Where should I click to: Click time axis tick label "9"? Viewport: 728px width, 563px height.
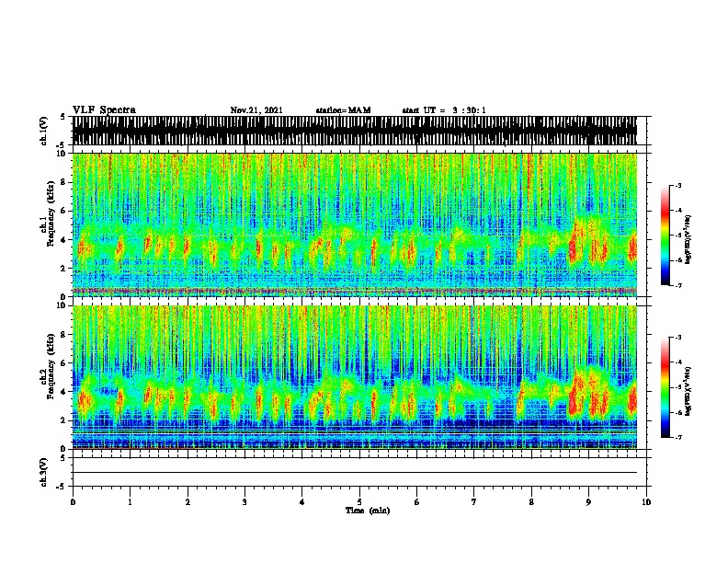588,501
